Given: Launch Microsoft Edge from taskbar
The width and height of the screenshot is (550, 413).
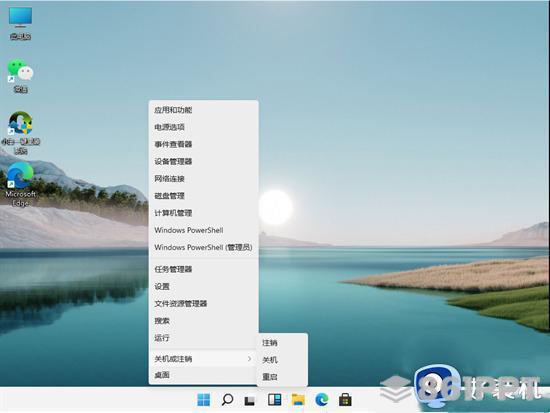Looking at the screenshot, I should click(x=322, y=400).
